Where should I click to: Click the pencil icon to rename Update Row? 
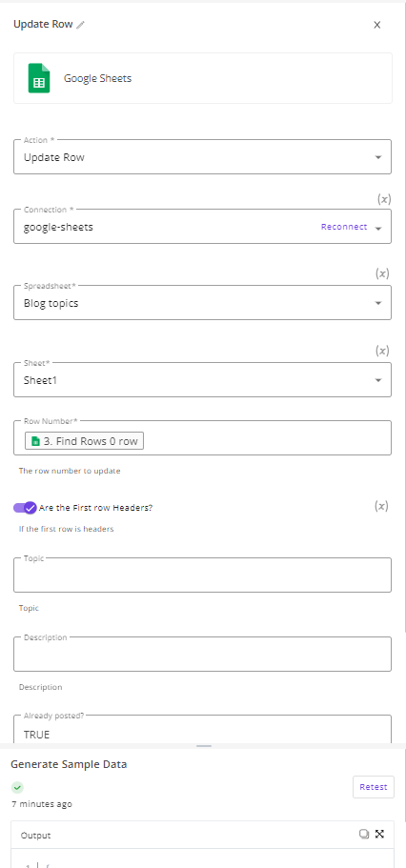pos(81,25)
